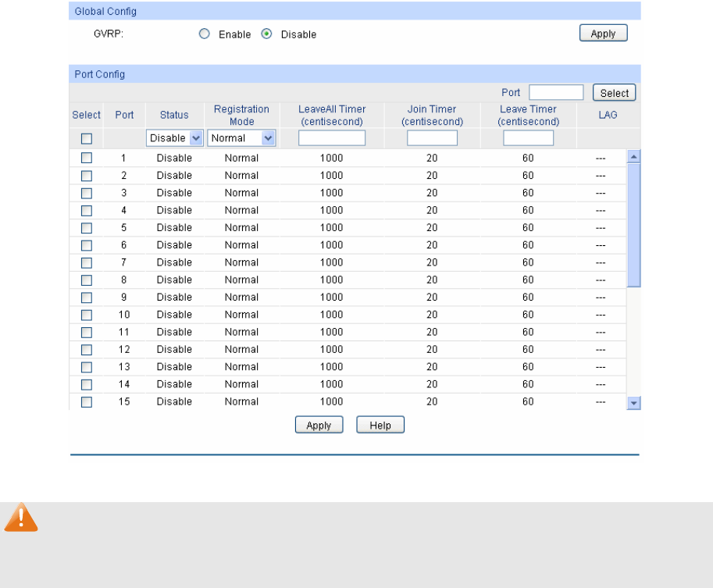This screenshot has width=713, height=588.
Task: Check the box for port 8
Action: click(87, 280)
